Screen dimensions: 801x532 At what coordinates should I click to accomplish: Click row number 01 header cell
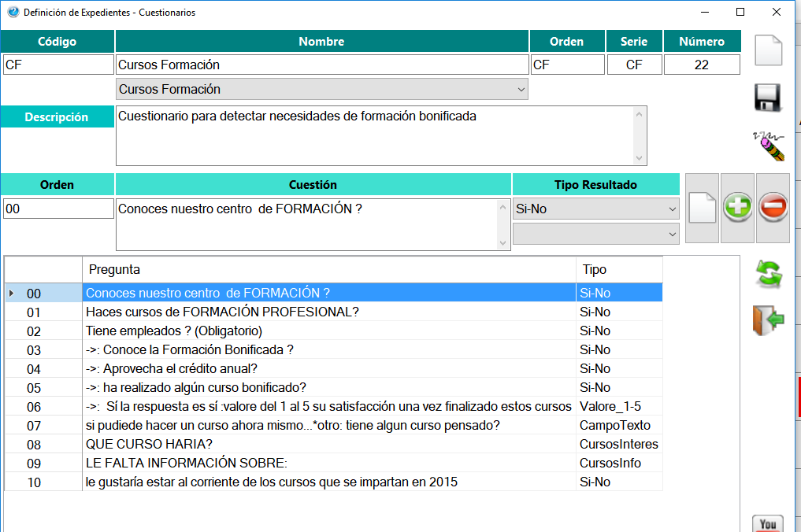click(x=43, y=312)
